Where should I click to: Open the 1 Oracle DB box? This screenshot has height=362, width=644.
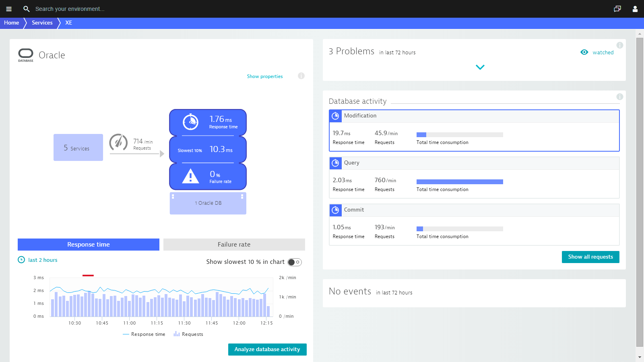pos(208,203)
